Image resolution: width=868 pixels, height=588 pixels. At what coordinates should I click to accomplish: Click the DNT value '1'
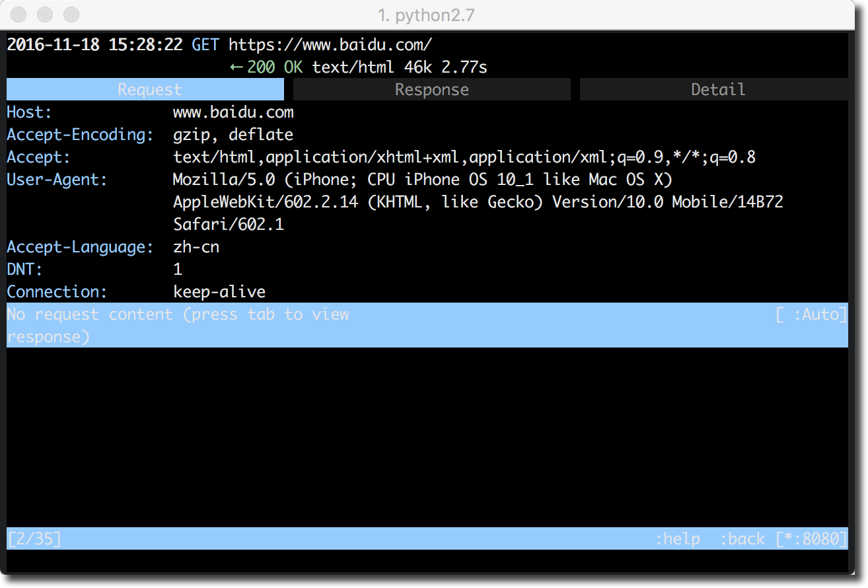tap(178, 270)
